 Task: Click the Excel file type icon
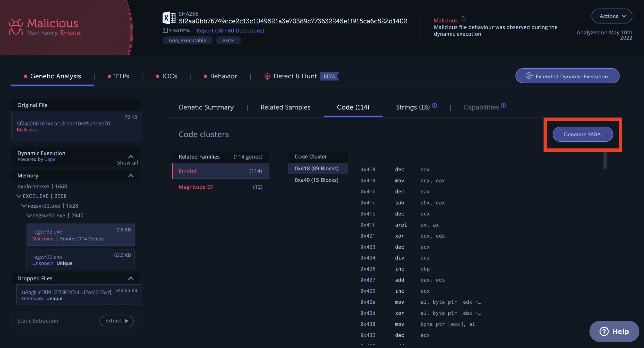[169, 18]
